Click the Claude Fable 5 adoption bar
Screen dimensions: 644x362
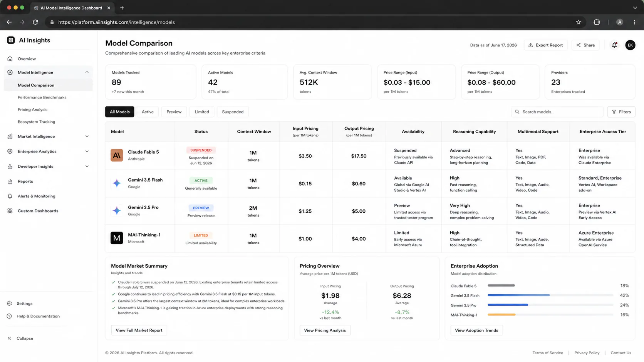[501, 286]
